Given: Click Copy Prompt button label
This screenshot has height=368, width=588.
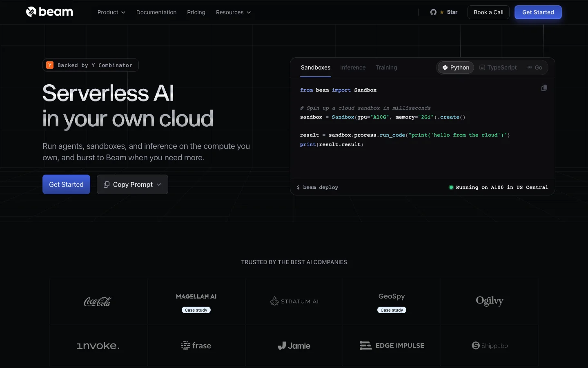Looking at the screenshot, I should pos(133,184).
